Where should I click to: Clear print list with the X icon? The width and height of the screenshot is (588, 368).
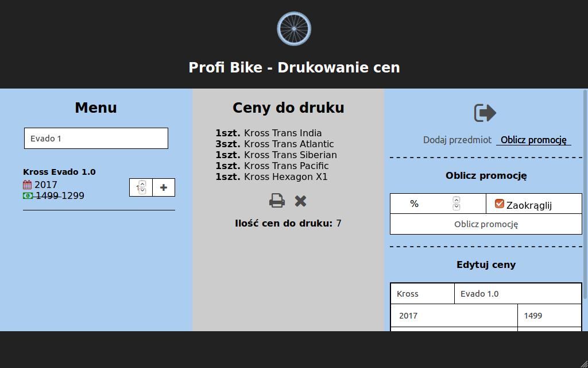click(x=300, y=201)
